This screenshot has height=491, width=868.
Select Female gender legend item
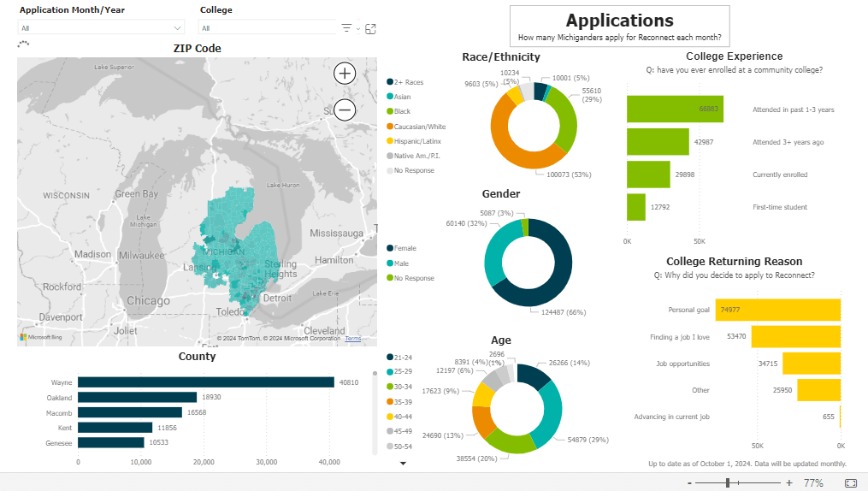402,248
